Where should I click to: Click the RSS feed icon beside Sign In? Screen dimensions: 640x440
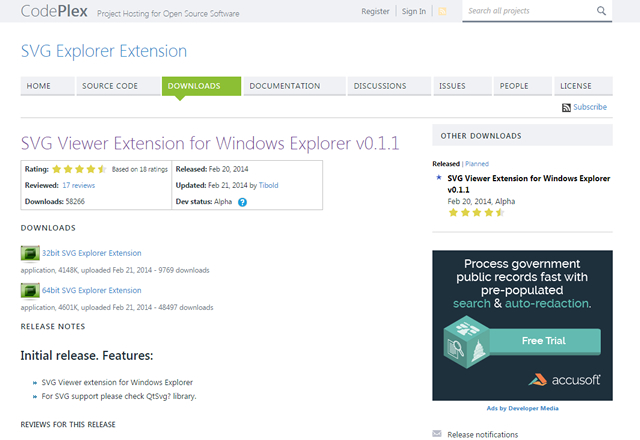coord(442,11)
